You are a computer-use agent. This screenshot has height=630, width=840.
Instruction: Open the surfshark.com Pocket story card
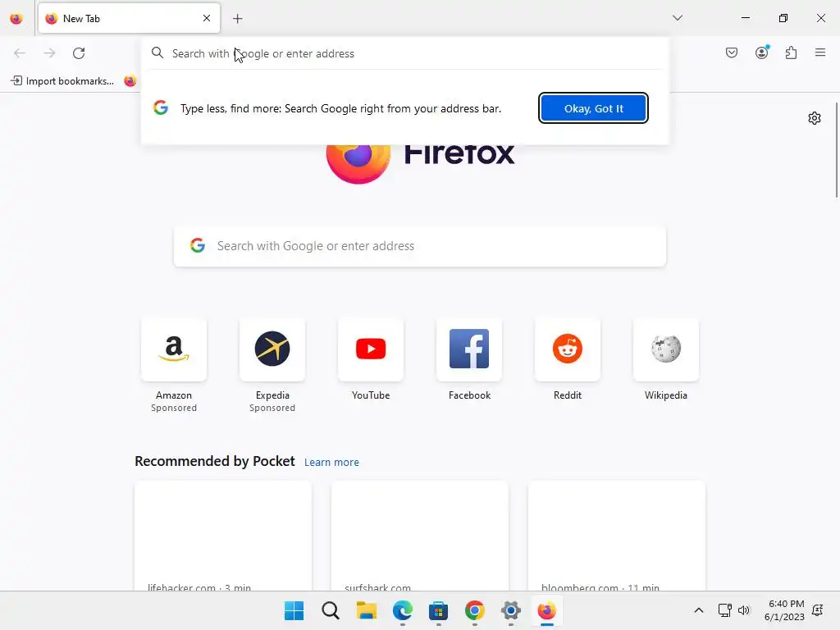(420, 536)
